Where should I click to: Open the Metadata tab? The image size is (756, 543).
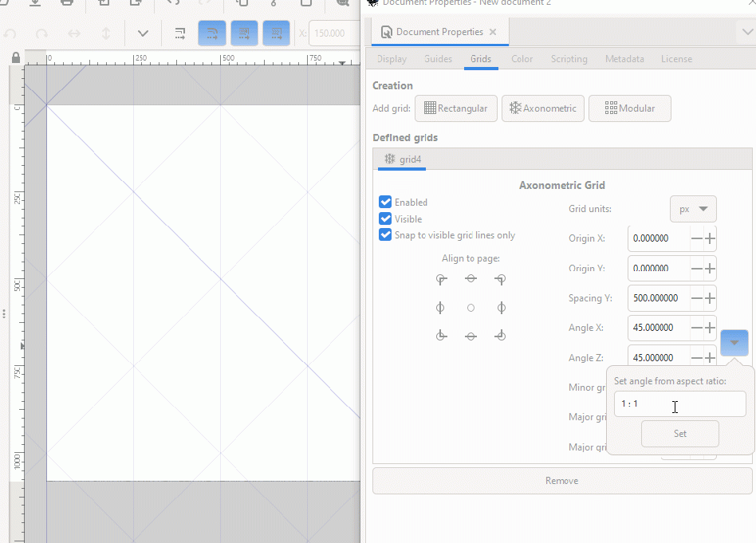[624, 59]
